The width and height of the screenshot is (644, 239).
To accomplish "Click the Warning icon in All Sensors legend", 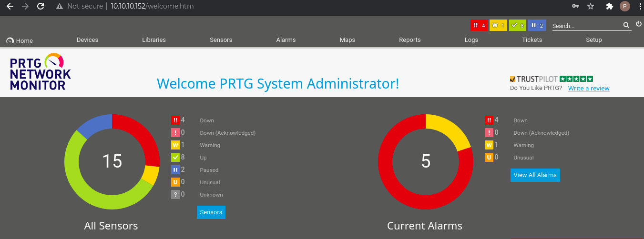I will point(175,145).
